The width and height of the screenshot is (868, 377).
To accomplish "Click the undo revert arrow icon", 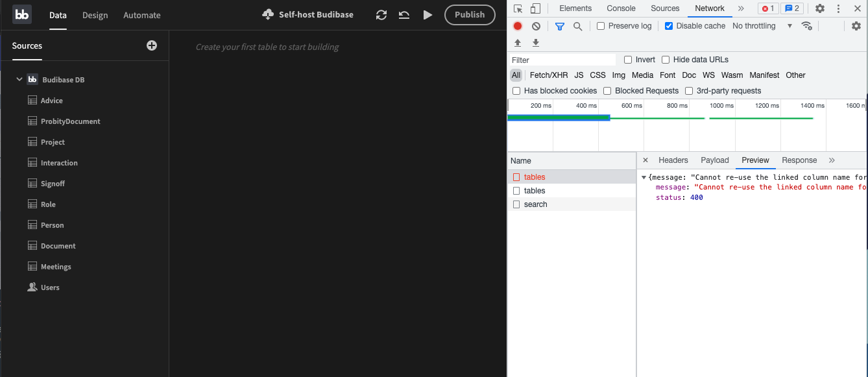I will 404,15.
